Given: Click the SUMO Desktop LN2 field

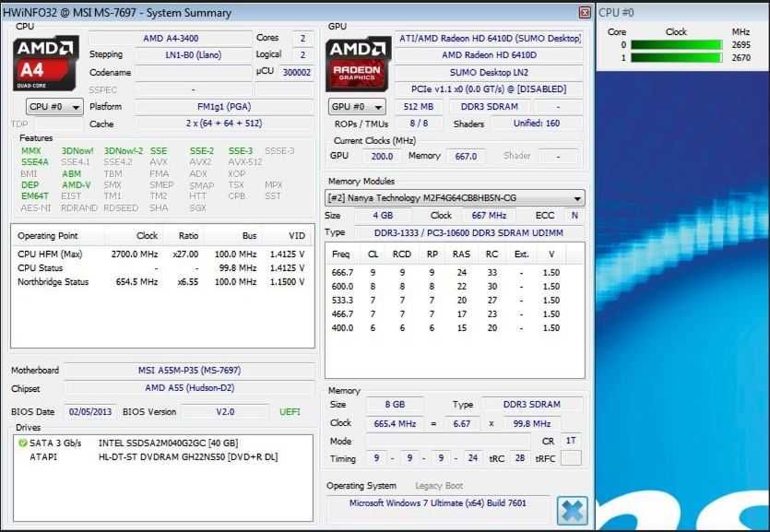Looking at the screenshot, I should click(x=489, y=72).
